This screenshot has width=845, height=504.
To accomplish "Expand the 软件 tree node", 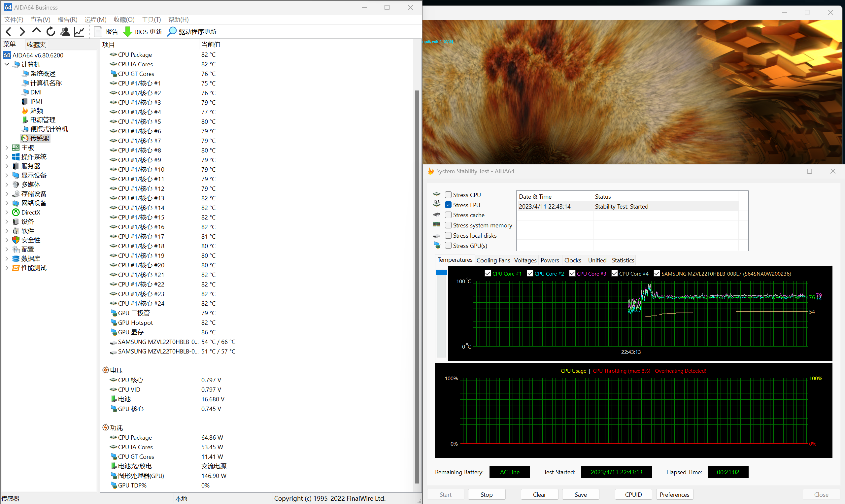I will (x=7, y=231).
